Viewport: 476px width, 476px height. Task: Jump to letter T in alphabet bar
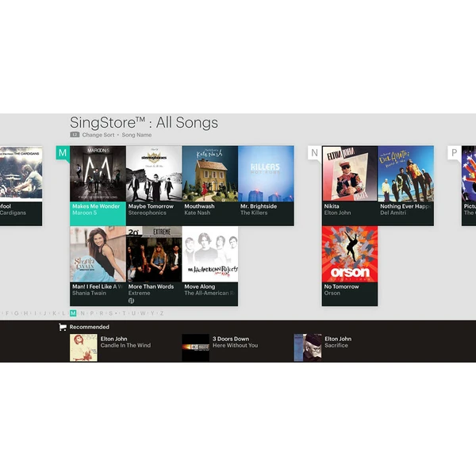124,313
